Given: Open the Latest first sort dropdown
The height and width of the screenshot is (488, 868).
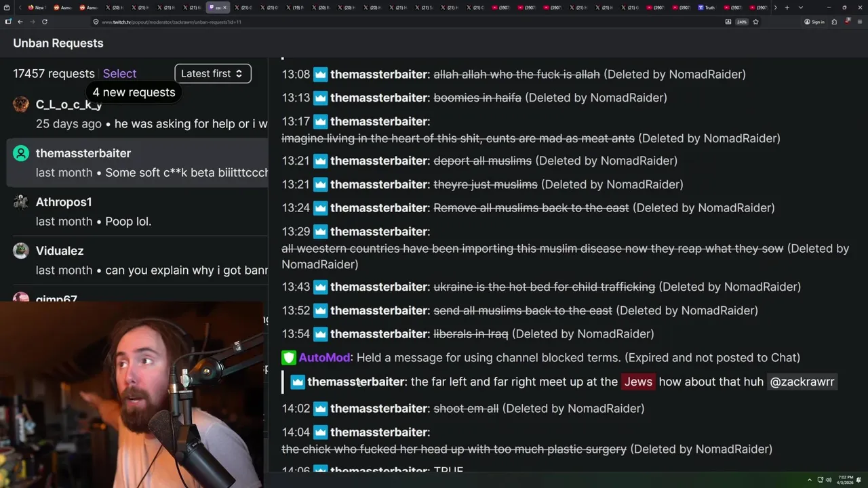Looking at the screenshot, I should pyautogui.click(x=212, y=73).
